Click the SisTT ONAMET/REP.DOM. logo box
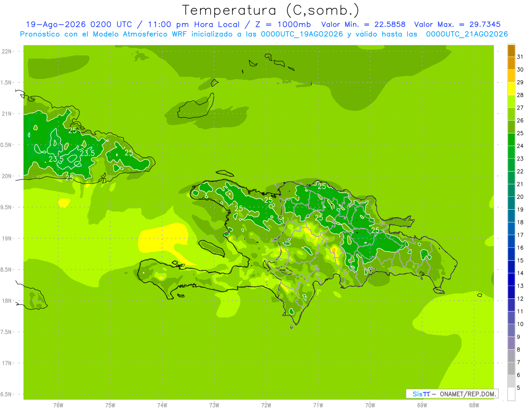 tap(452, 394)
